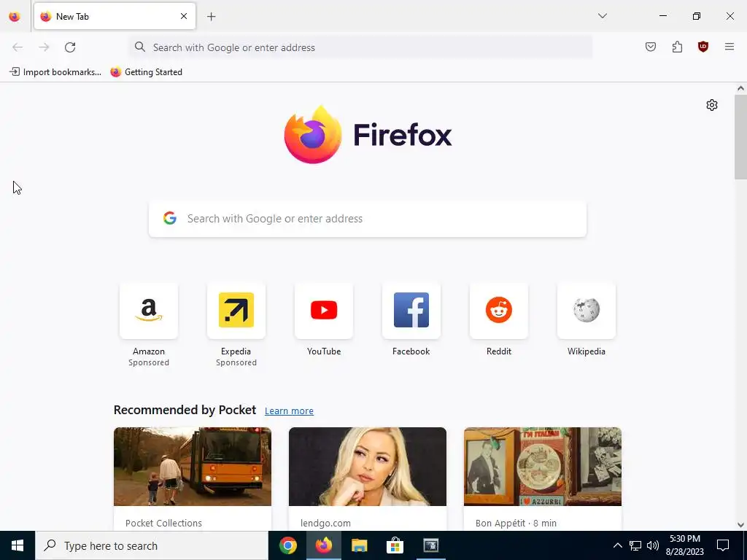Open File Explorer from taskbar
The height and width of the screenshot is (560, 747).
point(359,545)
